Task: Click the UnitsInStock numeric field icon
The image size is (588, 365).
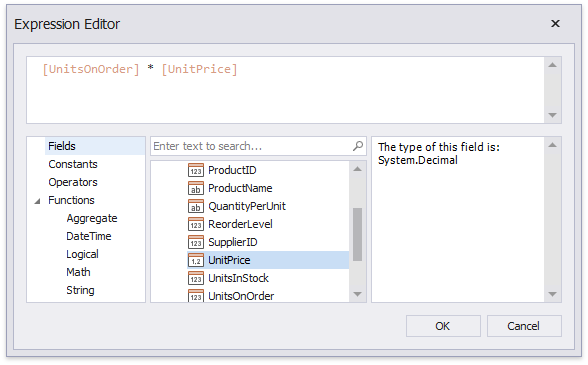Action: click(196, 278)
